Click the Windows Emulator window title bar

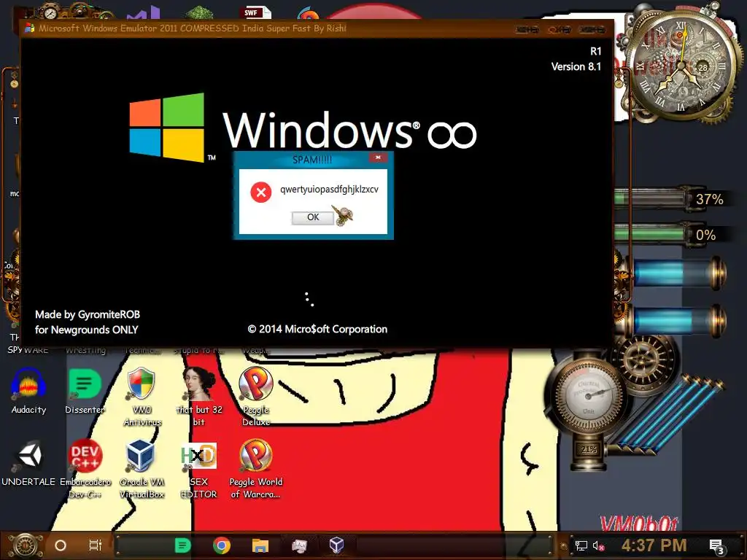click(x=317, y=28)
